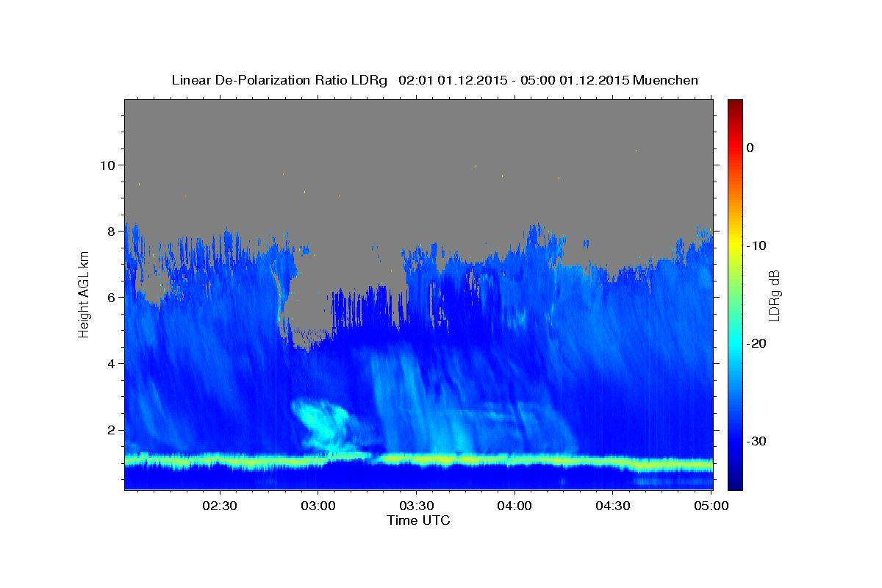Click the 'Muenchen' location in the title
Viewport: 882px width, 588px height.
pos(667,80)
